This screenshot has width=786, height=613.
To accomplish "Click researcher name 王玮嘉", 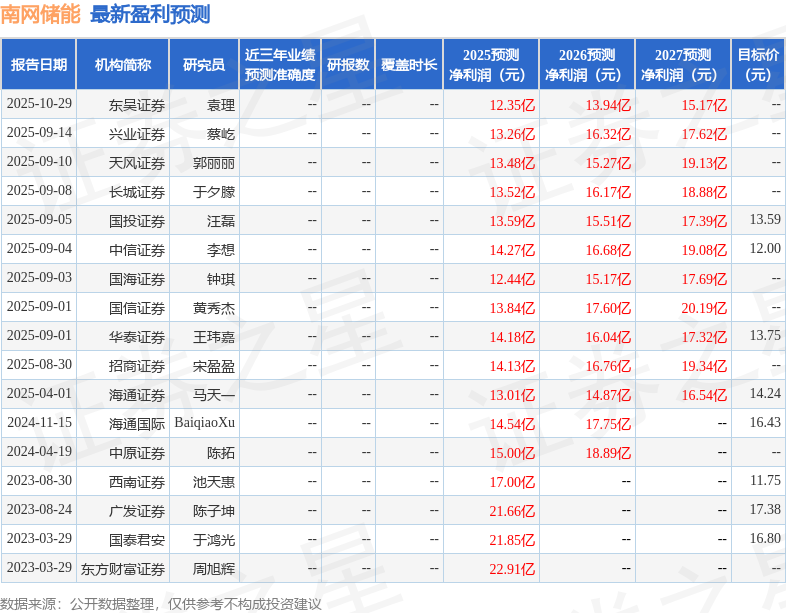I will point(214,337).
